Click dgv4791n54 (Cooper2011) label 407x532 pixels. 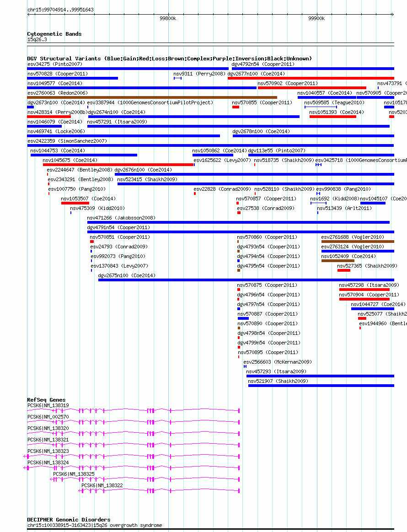(x=118, y=227)
